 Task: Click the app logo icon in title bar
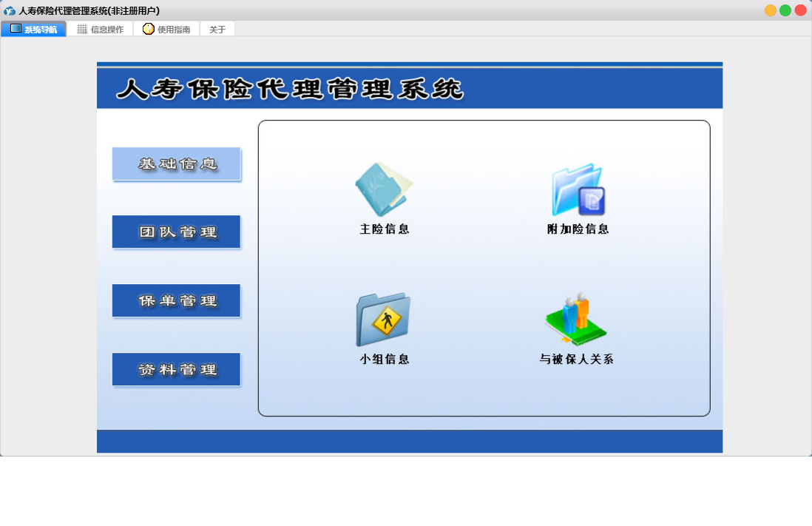click(x=10, y=11)
